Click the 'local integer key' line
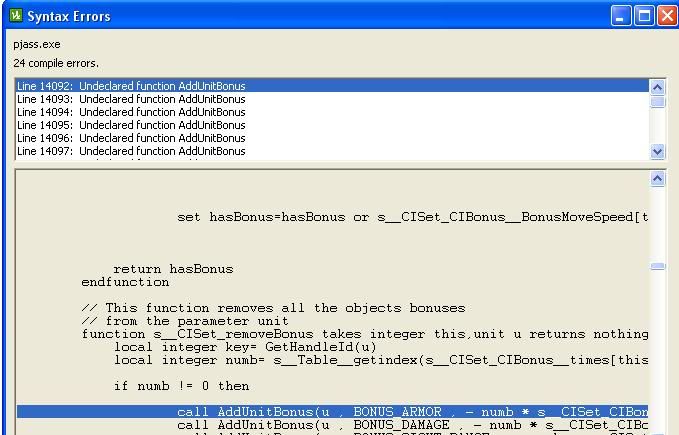 pyautogui.click(x=245, y=347)
